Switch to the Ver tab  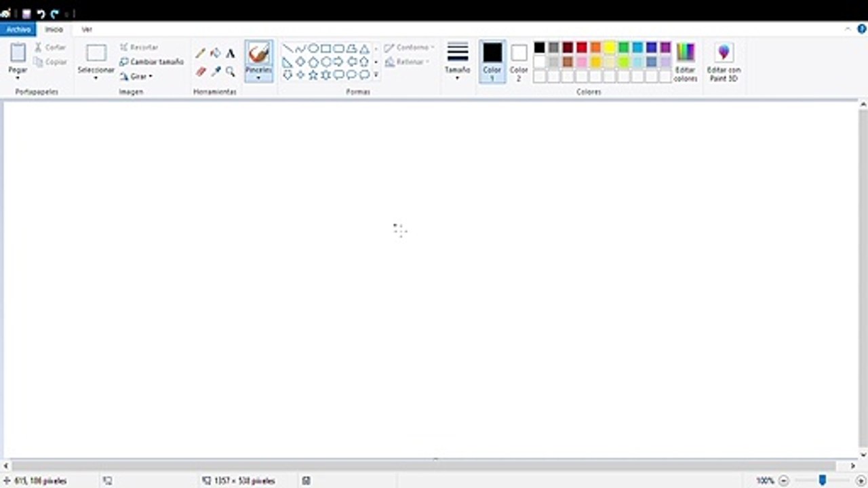(87, 30)
